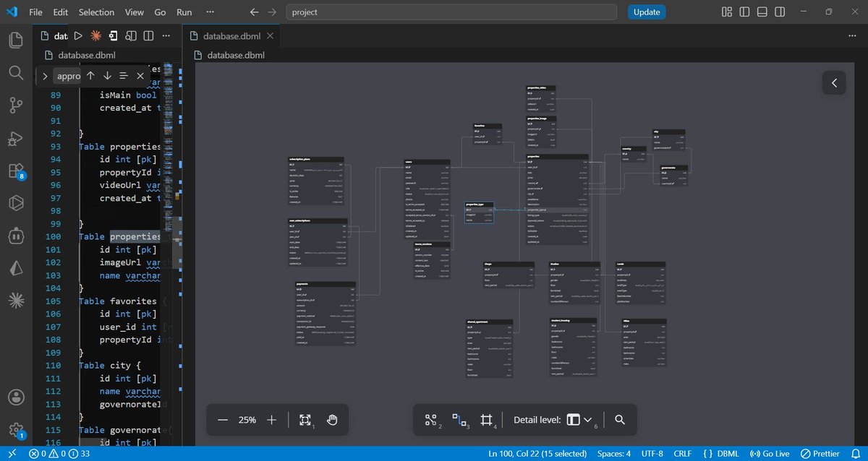Select the hand pan tool
The width and height of the screenshot is (868, 461).
coord(332,420)
